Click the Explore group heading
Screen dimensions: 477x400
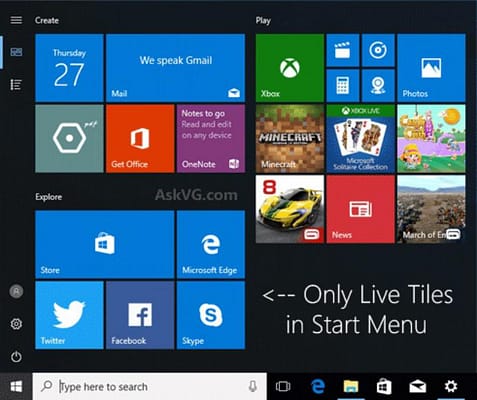[x=49, y=197]
